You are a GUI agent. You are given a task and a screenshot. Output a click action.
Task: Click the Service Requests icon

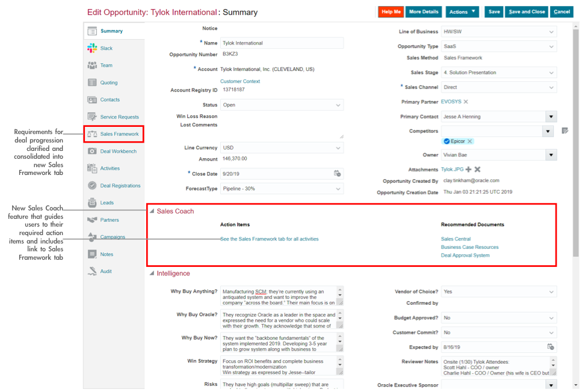(92, 117)
